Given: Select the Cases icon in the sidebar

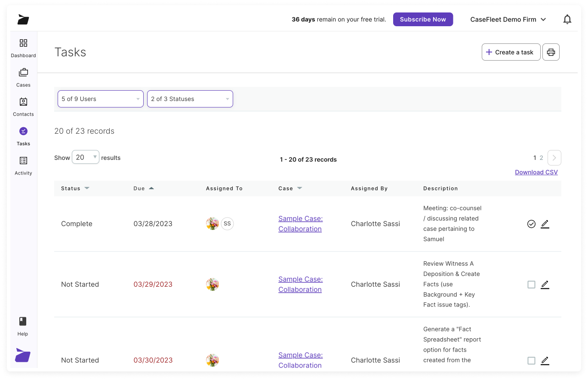Looking at the screenshot, I should coord(23,77).
